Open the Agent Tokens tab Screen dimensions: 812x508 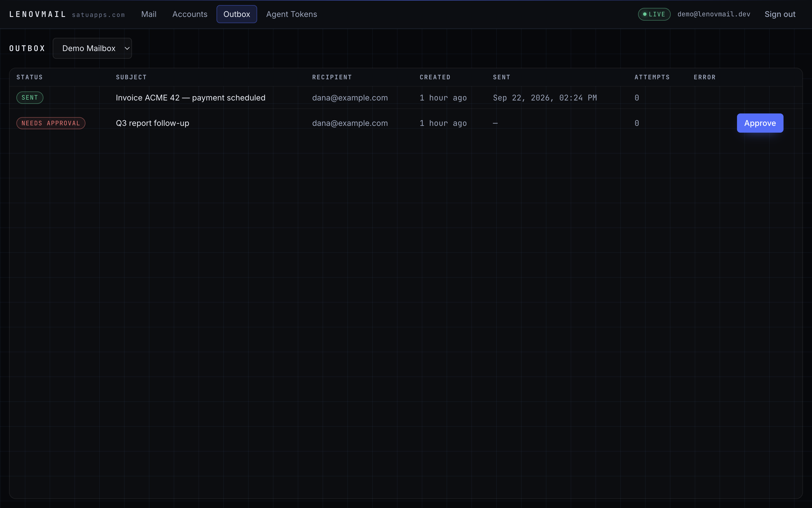291,14
